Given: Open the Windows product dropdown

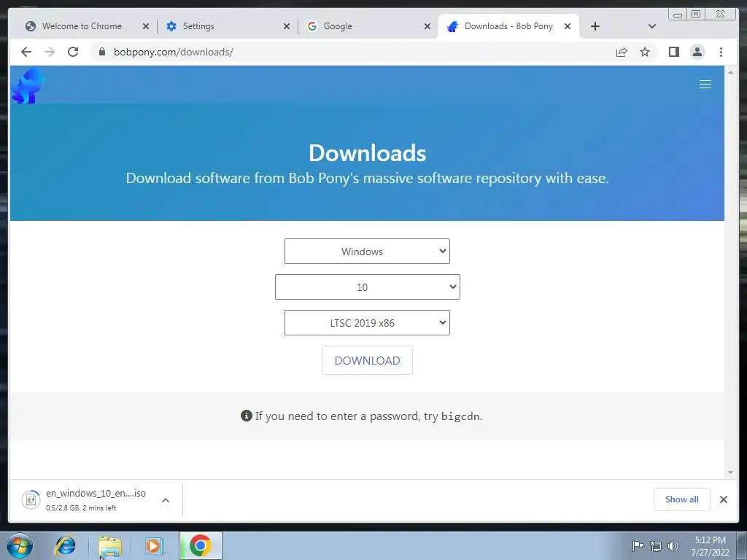Looking at the screenshot, I should pyautogui.click(x=367, y=251).
